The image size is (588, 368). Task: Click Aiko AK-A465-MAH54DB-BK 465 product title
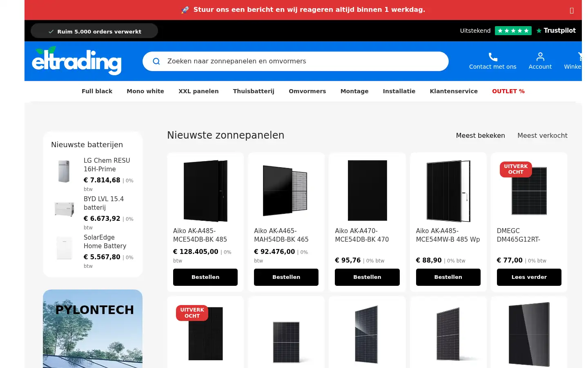point(281,235)
